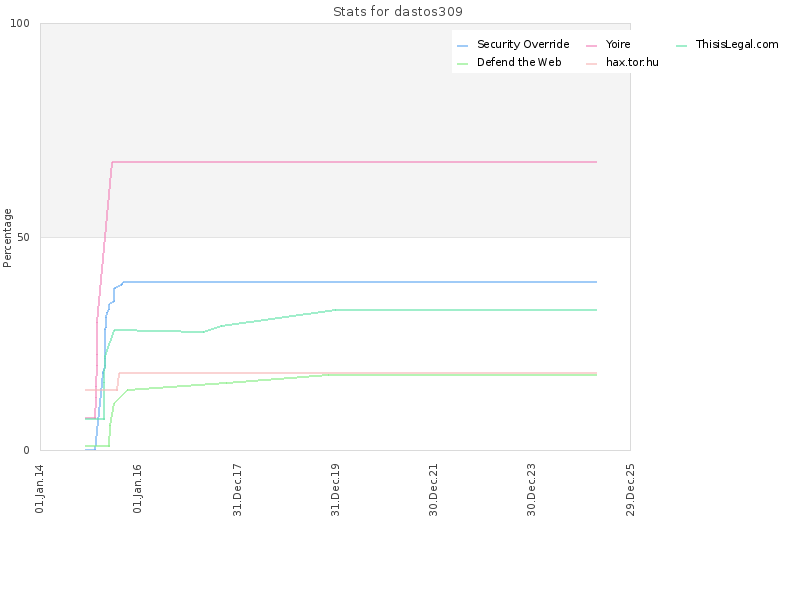
Task: Click the teal ThisisLegal.com legend marker
Action: tap(681, 45)
